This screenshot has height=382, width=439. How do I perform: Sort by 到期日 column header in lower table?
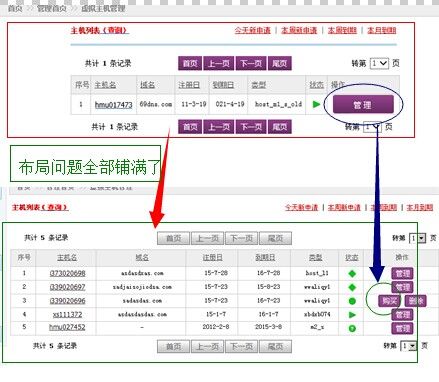point(265,257)
